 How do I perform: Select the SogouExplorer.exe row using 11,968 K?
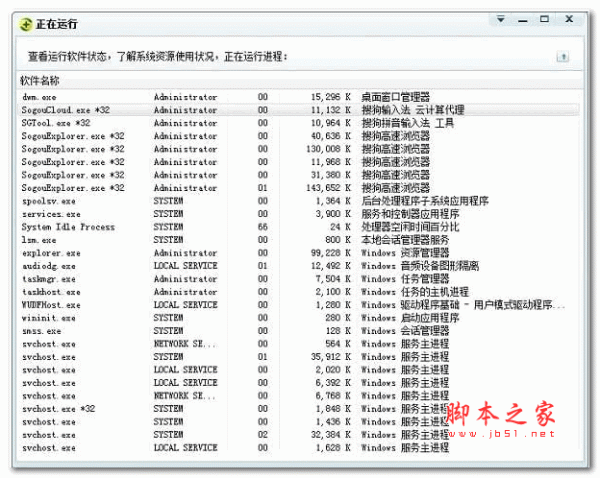[x=299, y=162]
